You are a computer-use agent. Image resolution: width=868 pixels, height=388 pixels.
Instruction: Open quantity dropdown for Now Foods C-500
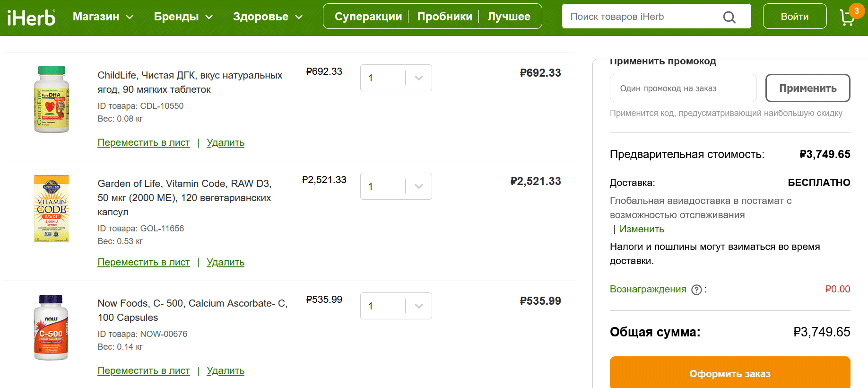[396, 306]
